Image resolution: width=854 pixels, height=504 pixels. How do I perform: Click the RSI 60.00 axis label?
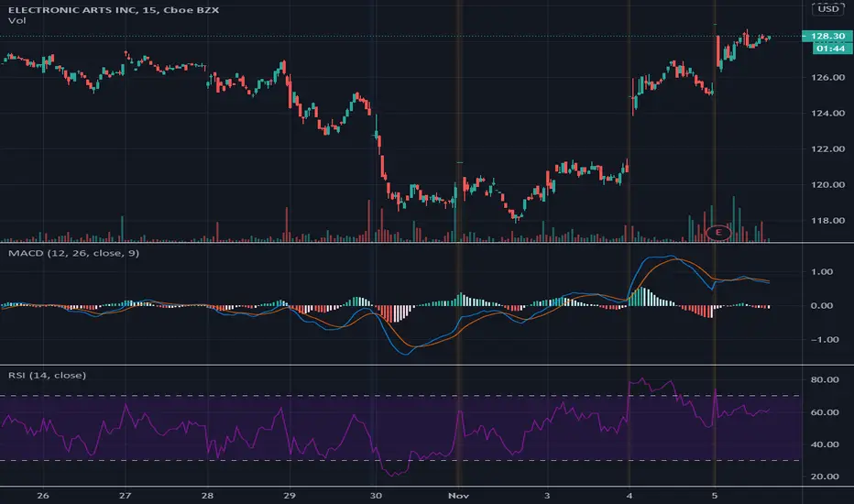(x=825, y=412)
